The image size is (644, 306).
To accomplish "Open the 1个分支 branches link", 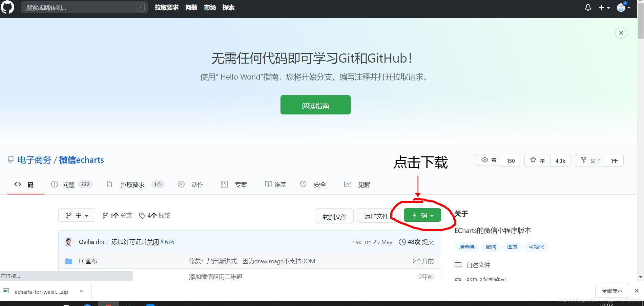I will pos(117,215).
